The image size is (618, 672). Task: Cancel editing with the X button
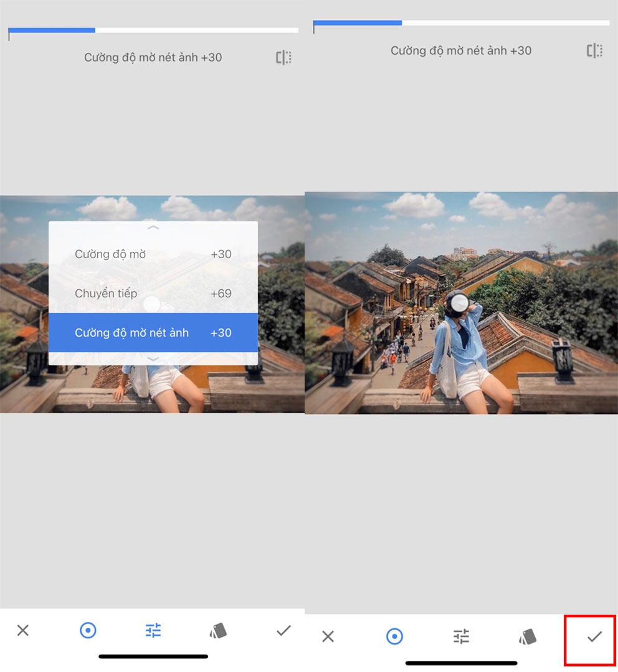click(22, 631)
